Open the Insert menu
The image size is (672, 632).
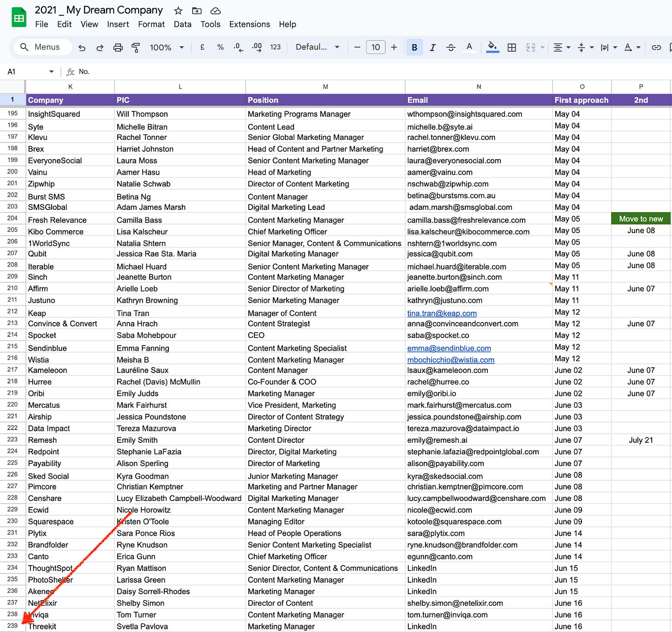click(x=118, y=24)
